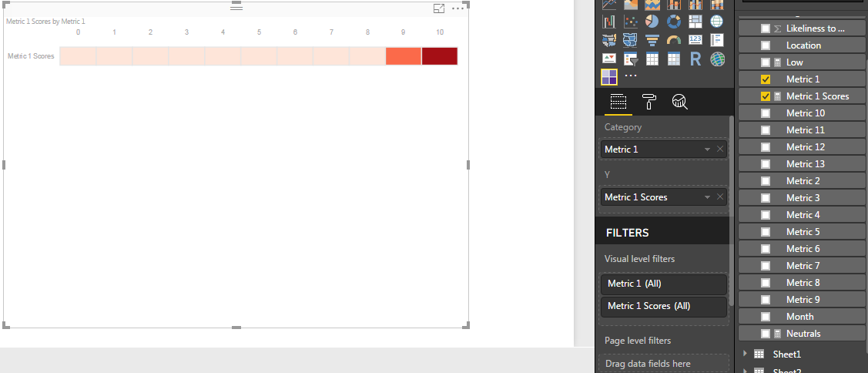
Task: Select the Area chart visualization
Action: 631,5
